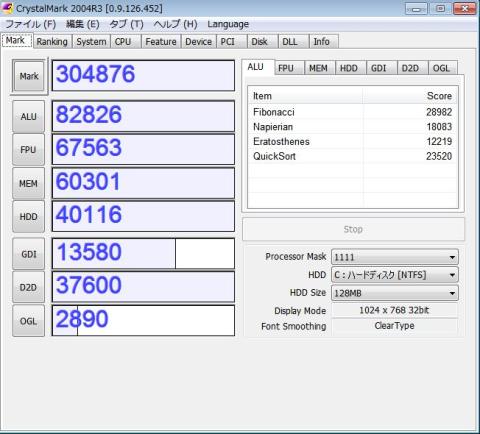Image resolution: width=480 pixels, height=434 pixels.
Task: Switch to the Disk tab
Action: click(262, 42)
